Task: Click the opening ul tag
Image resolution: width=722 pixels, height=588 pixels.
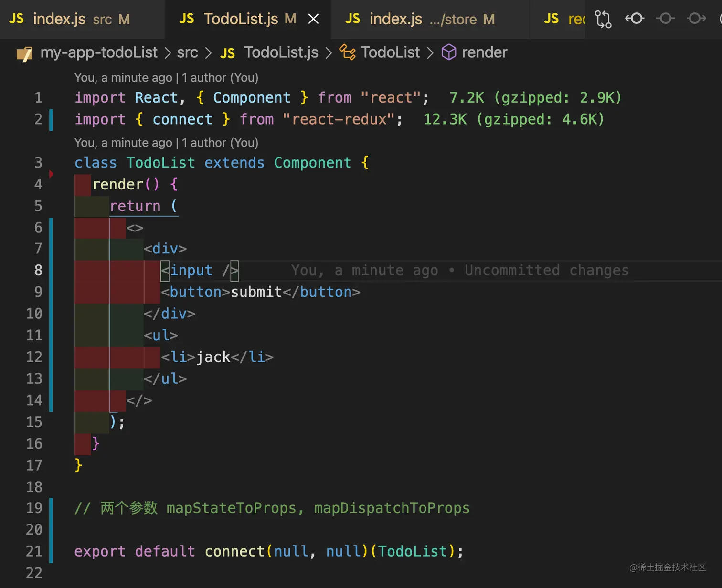Action: coord(161,335)
